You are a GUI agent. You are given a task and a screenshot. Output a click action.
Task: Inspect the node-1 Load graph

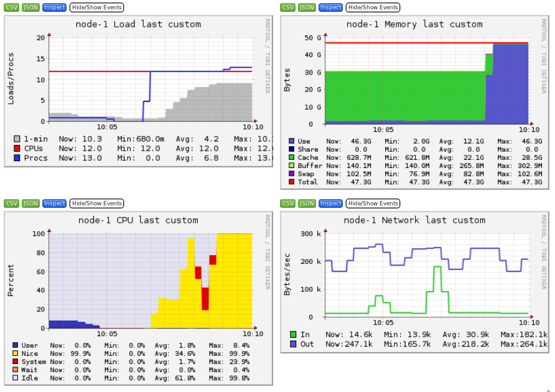click(55, 7)
